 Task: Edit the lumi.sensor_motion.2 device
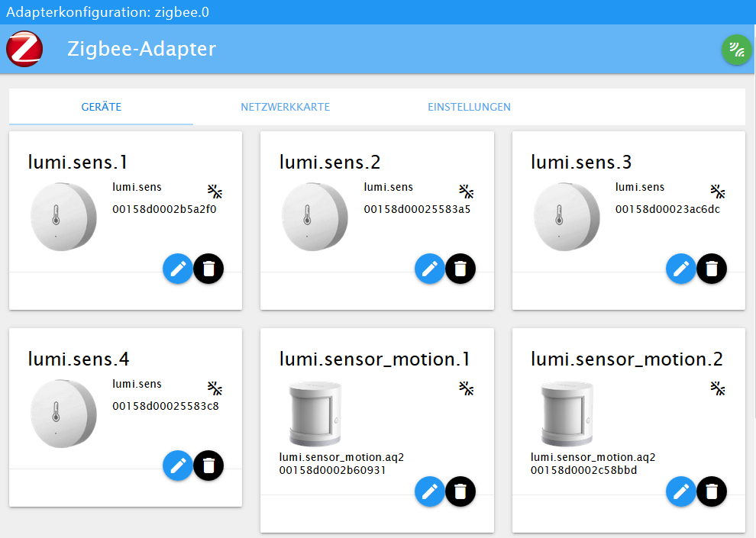click(x=681, y=491)
